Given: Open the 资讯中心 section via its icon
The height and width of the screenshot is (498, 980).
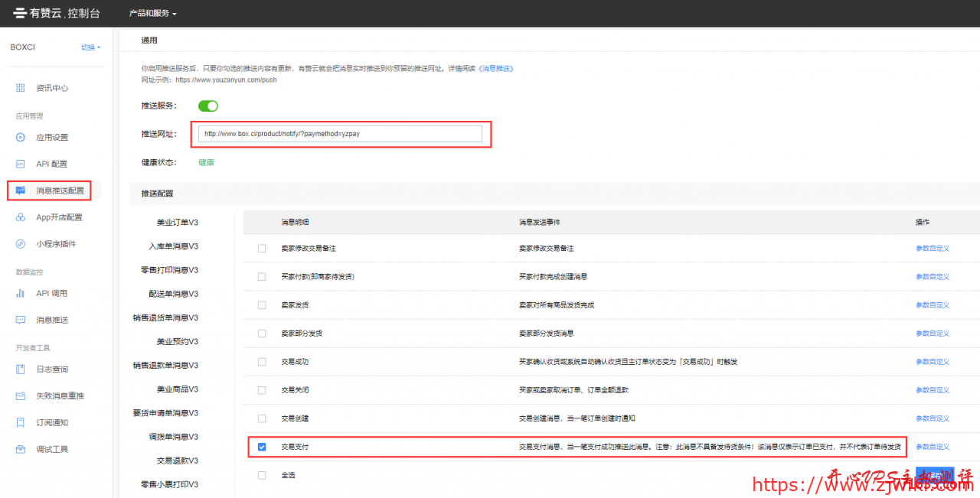Looking at the screenshot, I should [x=20, y=87].
